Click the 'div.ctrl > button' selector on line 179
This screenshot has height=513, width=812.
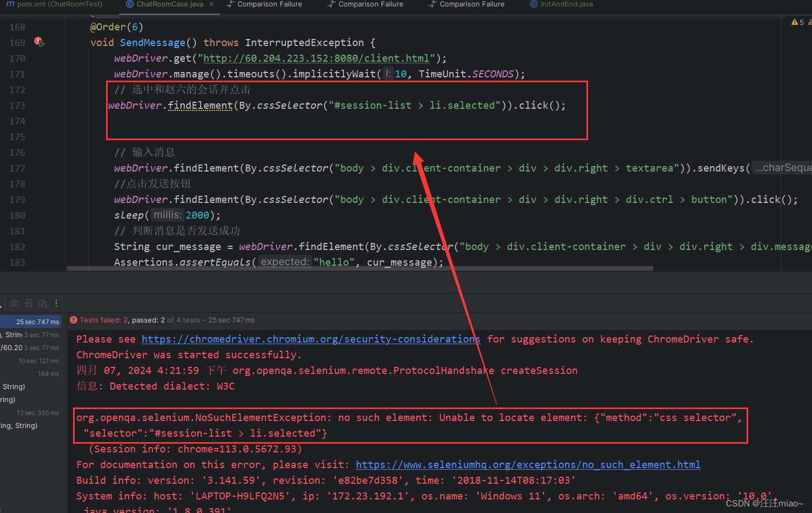(x=677, y=200)
